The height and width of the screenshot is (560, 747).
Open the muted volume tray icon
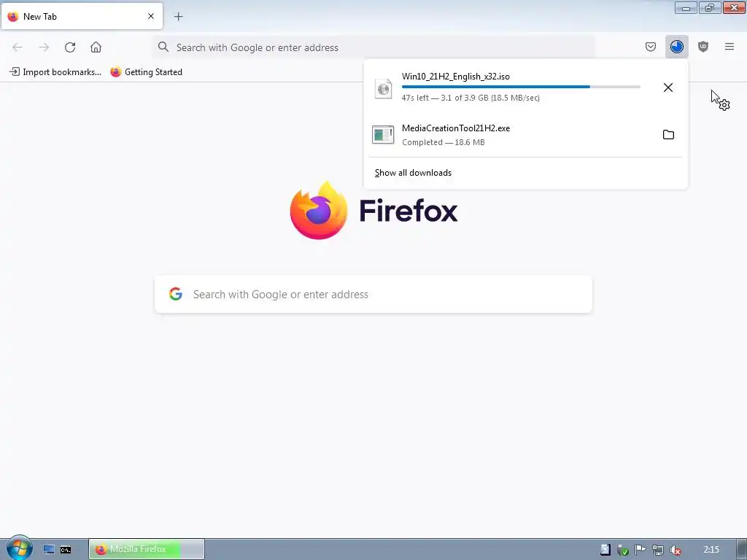tap(675, 550)
